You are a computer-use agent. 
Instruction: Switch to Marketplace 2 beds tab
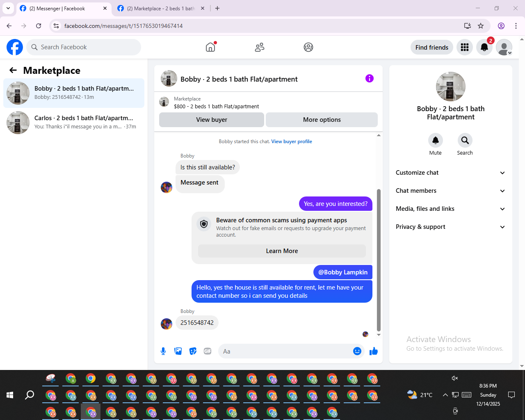pyautogui.click(x=161, y=8)
